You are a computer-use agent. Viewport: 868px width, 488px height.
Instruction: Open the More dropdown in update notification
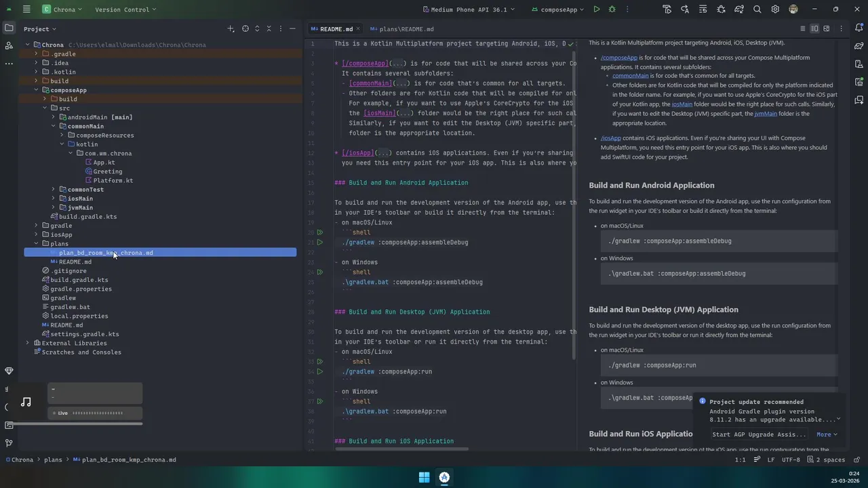[827, 434]
